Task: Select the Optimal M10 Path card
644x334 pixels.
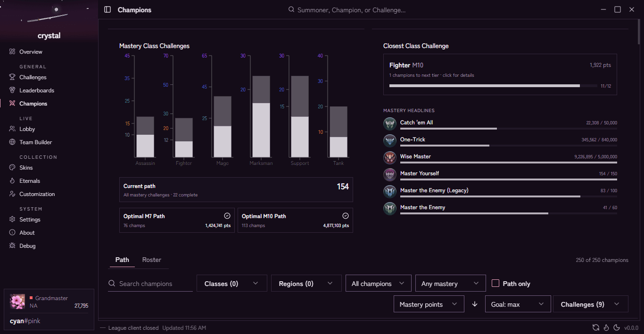Action: point(295,220)
